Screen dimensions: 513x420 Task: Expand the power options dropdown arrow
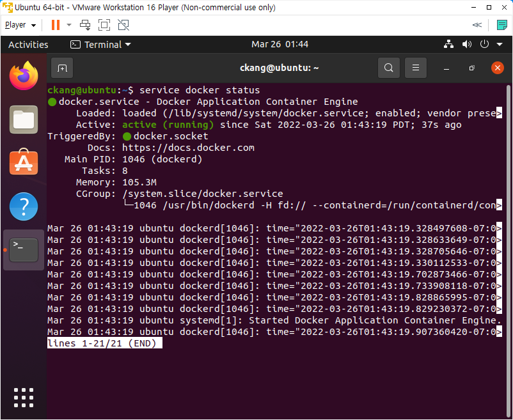[x=69, y=25]
